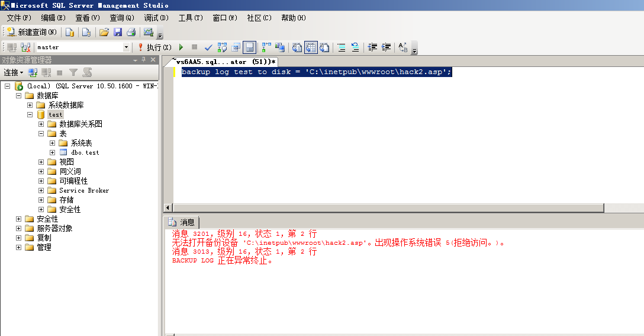Select the 消息 results tab
644x336 pixels.
click(x=182, y=222)
